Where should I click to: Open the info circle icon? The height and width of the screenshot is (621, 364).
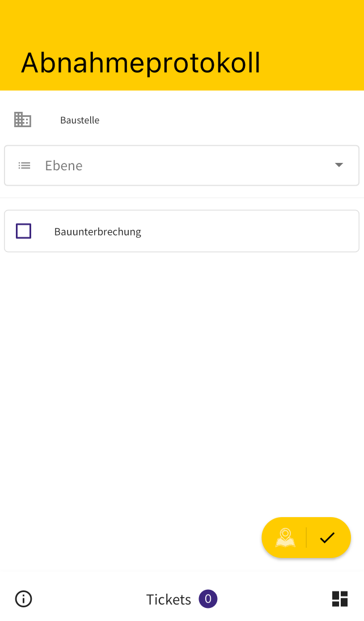pos(23,599)
